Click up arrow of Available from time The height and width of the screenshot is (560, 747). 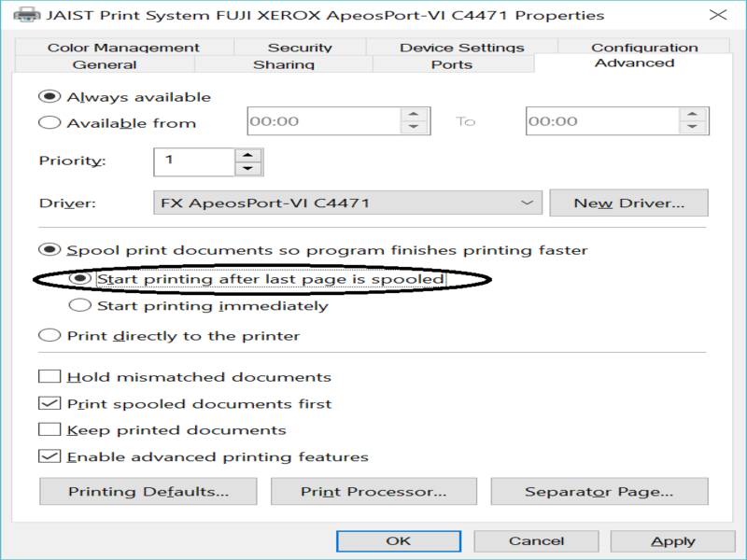pyautogui.click(x=415, y=115)
